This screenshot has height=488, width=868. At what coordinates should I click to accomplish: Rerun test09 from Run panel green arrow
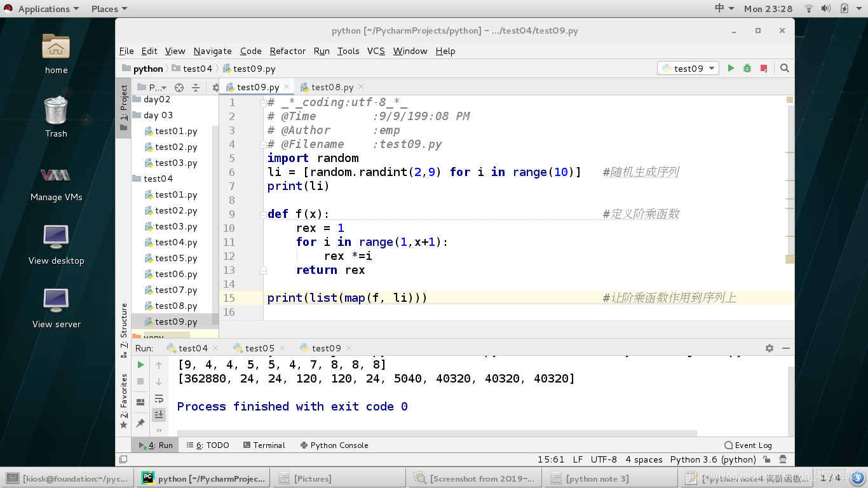pyautogui.click(x=140, y=365)
